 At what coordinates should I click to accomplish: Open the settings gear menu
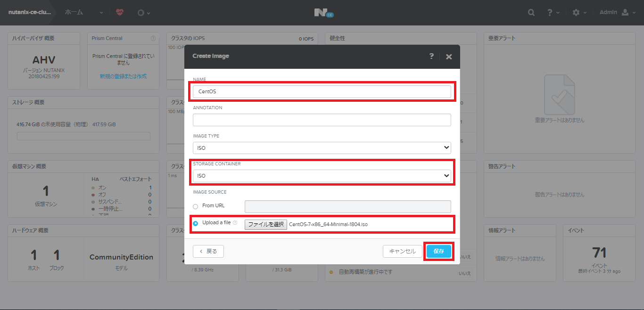tap(579, 13)
